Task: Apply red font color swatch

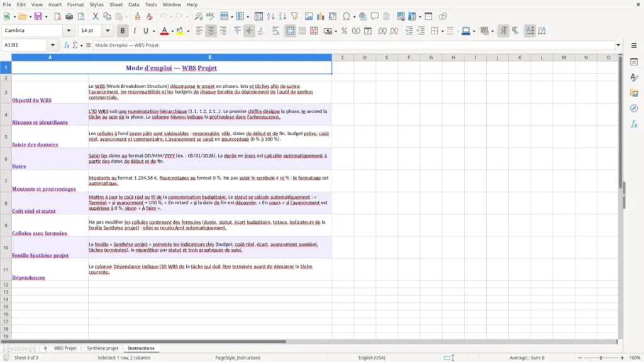Action: (x=164, y=31)
